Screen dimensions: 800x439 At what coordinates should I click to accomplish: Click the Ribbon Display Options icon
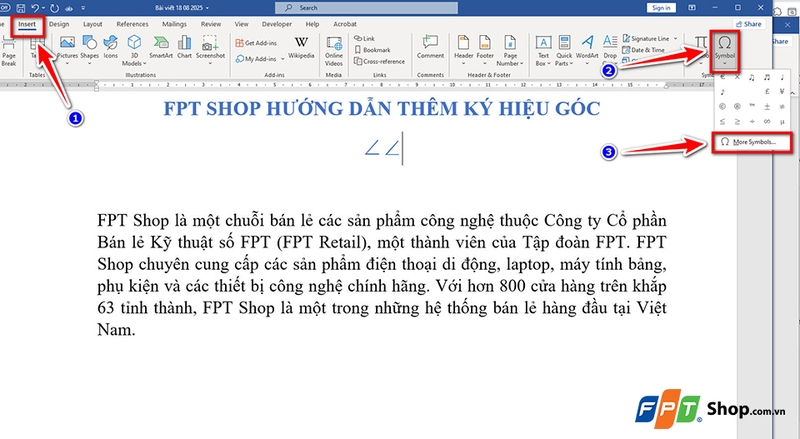coord(692,8)
